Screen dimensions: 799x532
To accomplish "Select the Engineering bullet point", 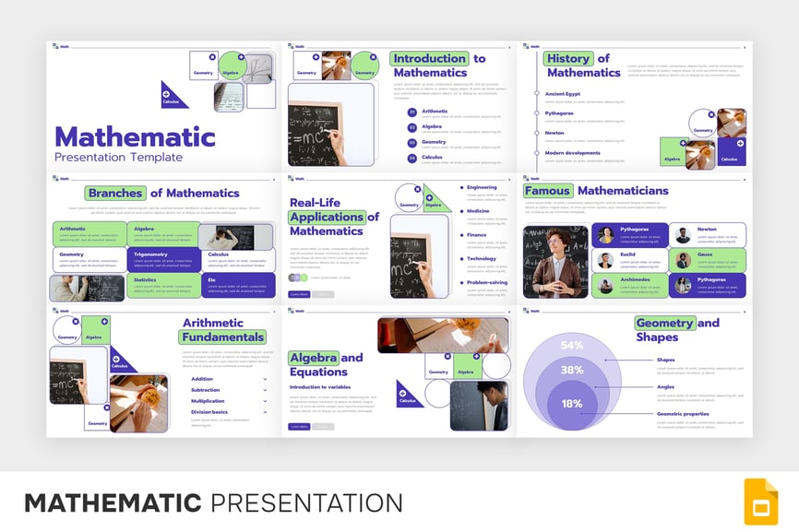I will pos(461,187).
